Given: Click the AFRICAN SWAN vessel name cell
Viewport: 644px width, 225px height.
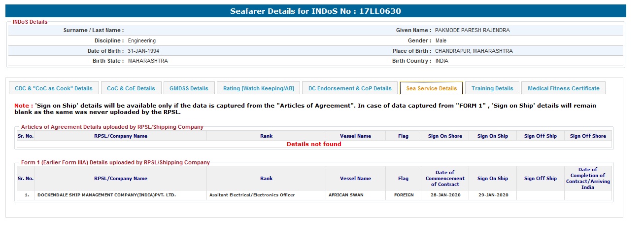Looking at the screenshot, I should click(x=346, y=195).
